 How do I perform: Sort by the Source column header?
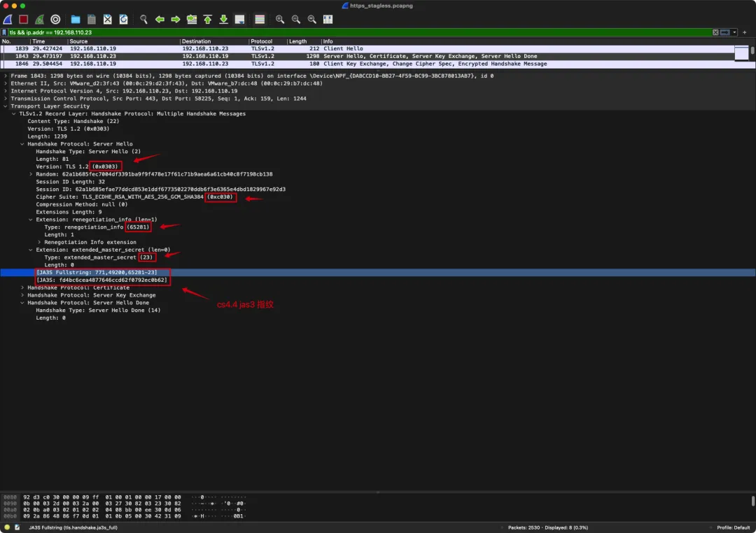[x=123, y=41]
